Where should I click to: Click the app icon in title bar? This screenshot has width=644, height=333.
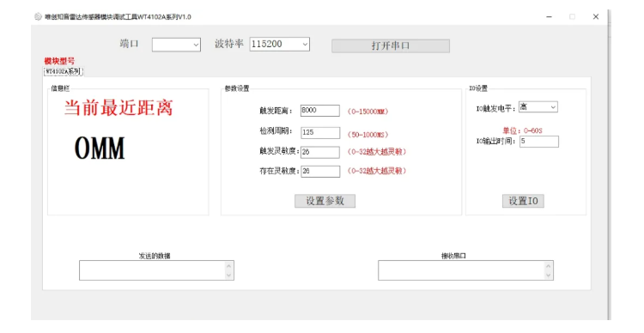click(x=38, y=17)
